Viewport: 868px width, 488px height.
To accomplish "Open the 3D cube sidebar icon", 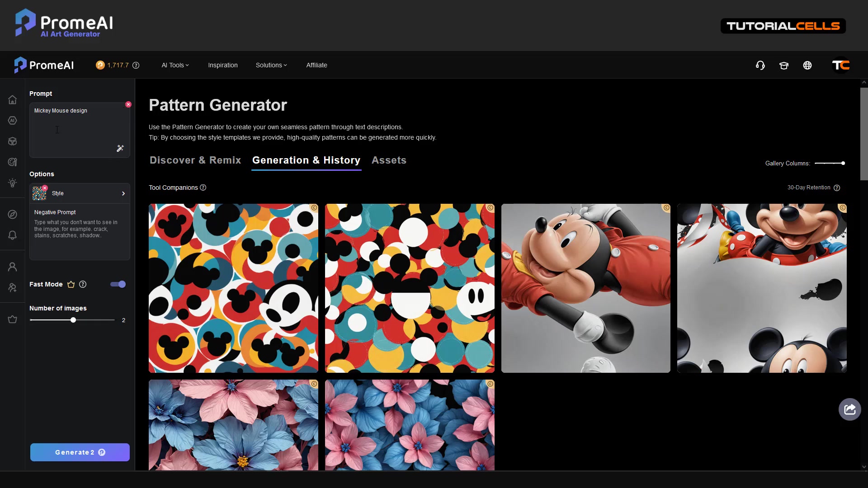I will (x=13, y=141).
